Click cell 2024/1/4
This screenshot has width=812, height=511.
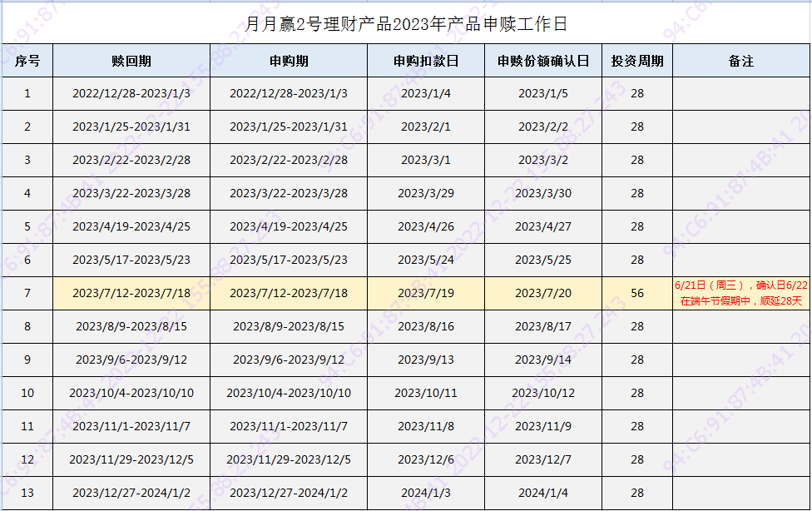pyautogui.click(x=543, y=493)
